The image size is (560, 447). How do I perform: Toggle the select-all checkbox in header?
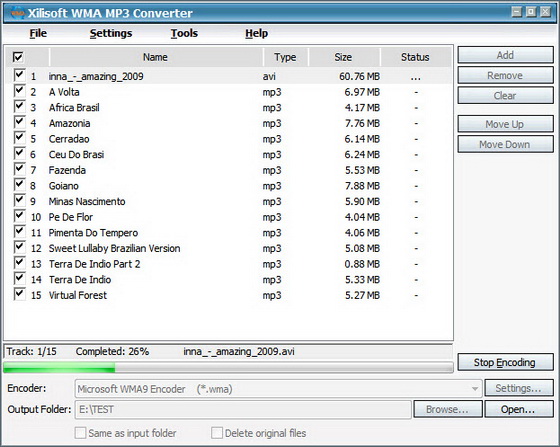pyautogui.click(x=18, y=57)
